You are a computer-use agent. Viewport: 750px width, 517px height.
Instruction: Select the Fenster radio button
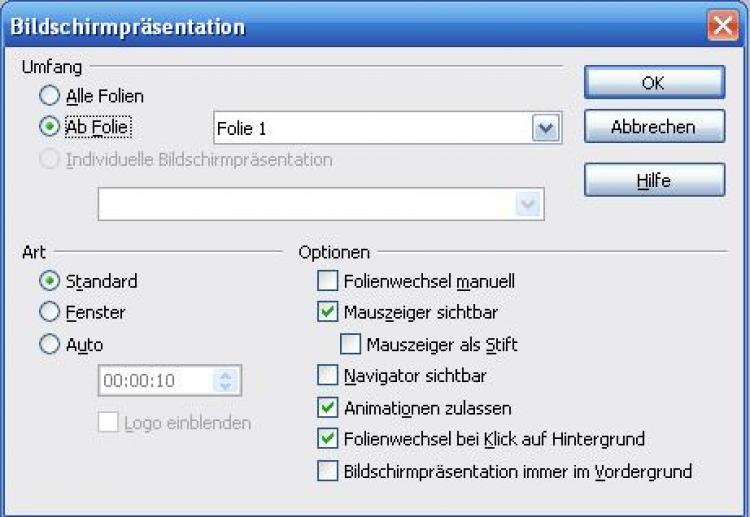coord(50,313)
